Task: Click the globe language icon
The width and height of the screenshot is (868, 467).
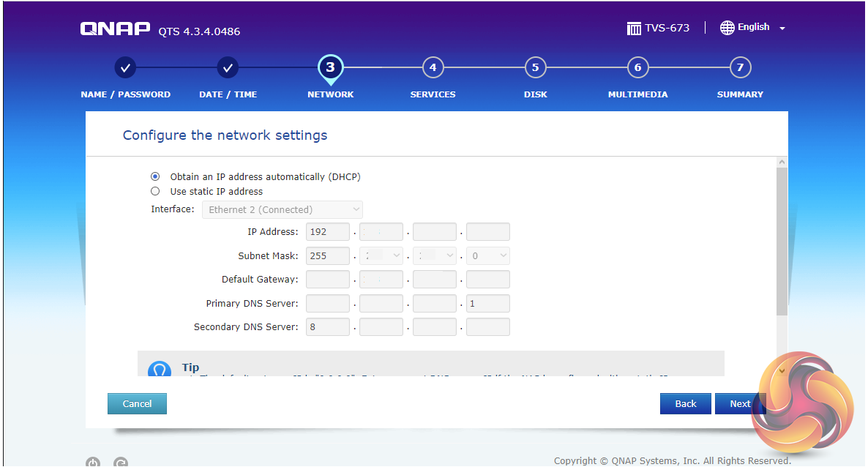Action: [727, 28]
